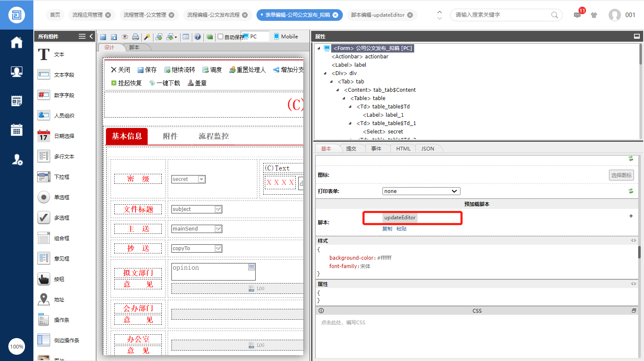Open the user settings icon in left sidebar

(17, 159)
